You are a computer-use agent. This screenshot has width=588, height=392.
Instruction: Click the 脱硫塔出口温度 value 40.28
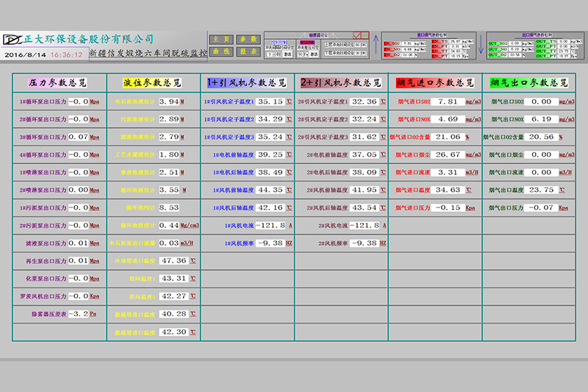(174, 314)
